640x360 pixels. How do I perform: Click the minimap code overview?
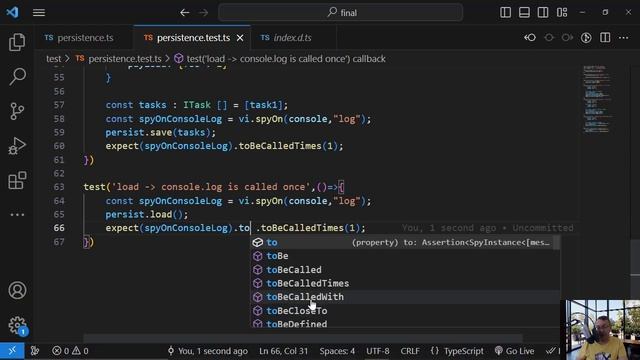click(x=597, y=98)
